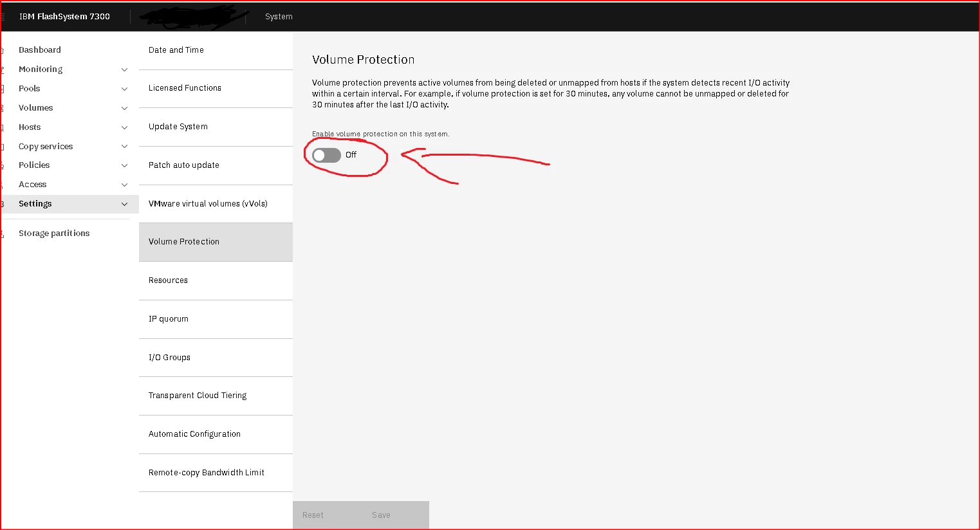The height and width of the screenshot is (530, 980).
Task: Open Licensed Functions settings
Action: tap(216, 88)
